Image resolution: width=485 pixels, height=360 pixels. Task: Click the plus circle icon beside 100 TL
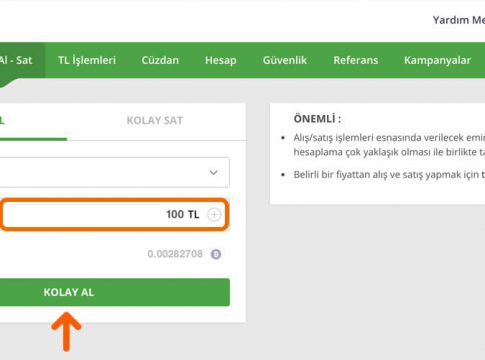coord(214,214)
